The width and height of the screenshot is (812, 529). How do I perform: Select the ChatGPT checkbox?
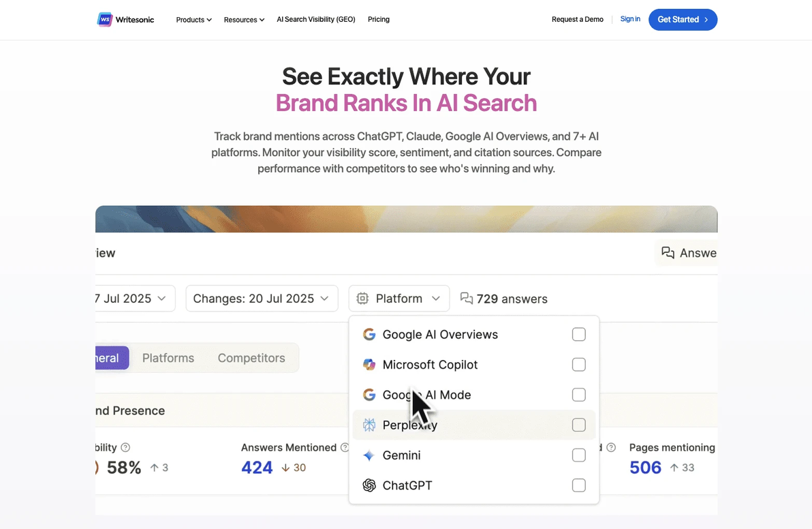pyautogui.click(x=578, y=485)
